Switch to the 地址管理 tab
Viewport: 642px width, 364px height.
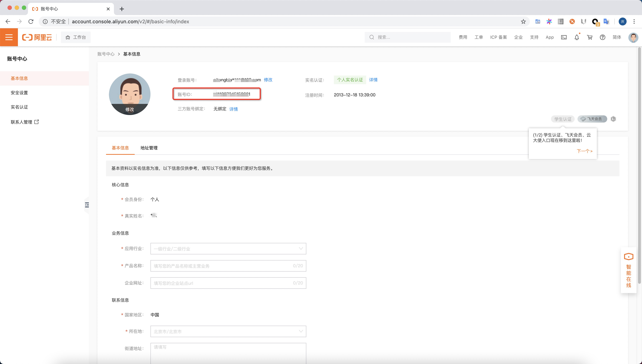coord(149,148)
